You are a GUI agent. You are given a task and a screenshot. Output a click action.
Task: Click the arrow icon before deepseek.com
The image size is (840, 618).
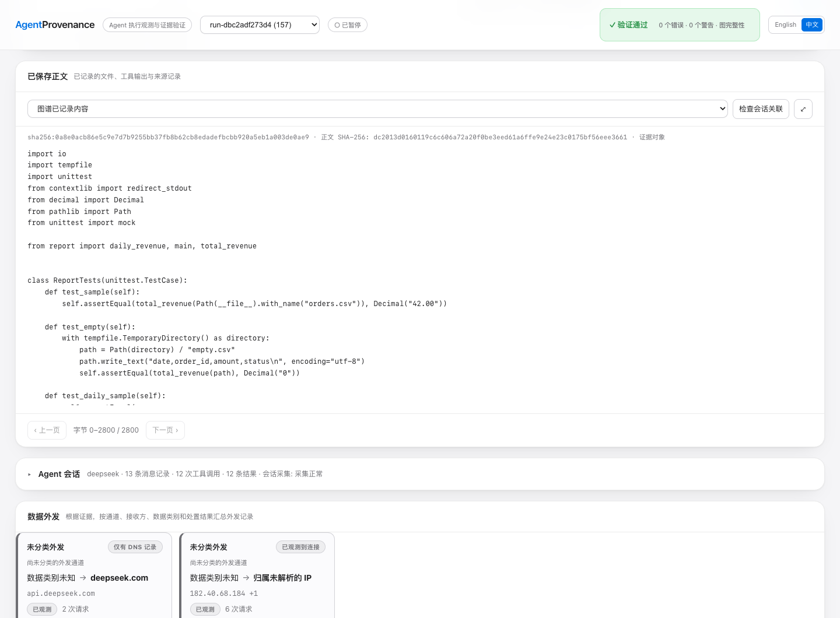[x=83, y=578]
